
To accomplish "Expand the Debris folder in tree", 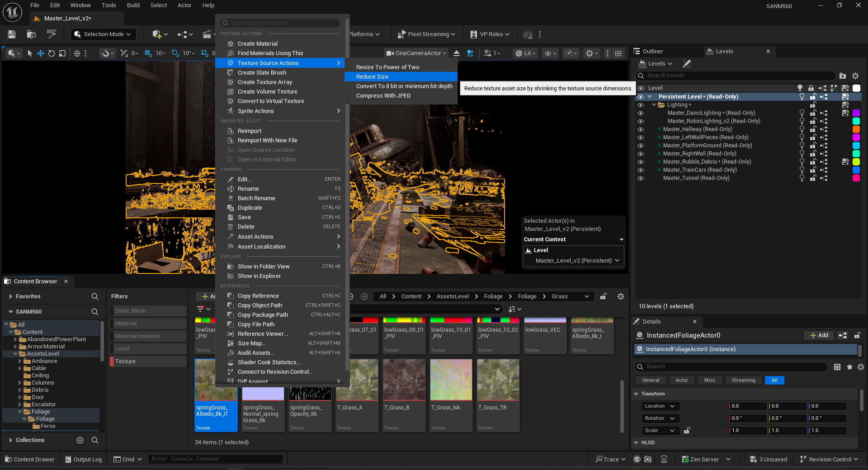I will click(x=20, y=390).
